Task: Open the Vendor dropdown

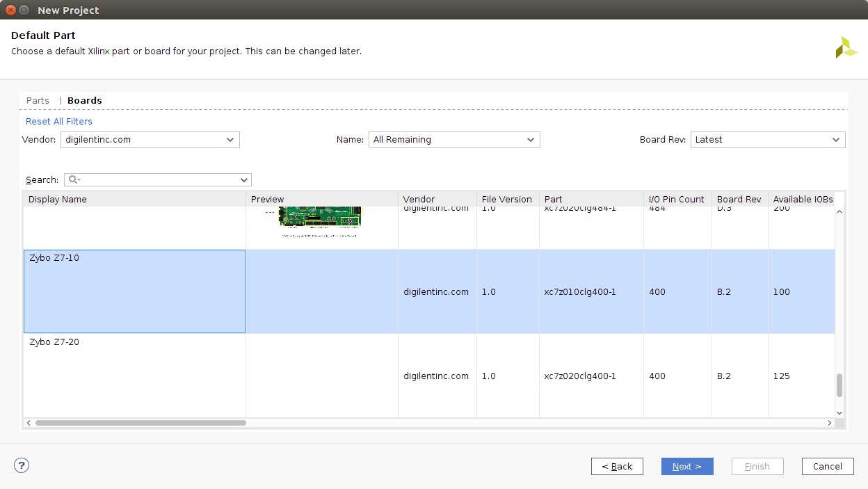Action: [x=150, y=140]
